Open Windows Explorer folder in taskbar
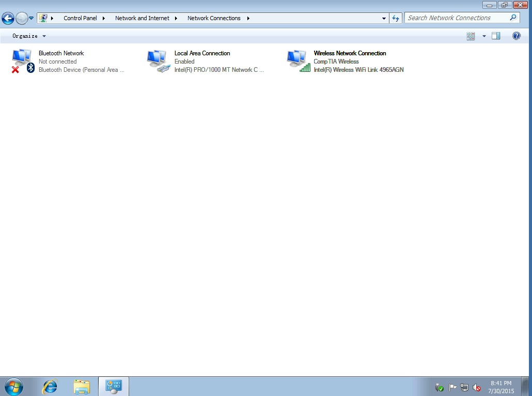This screenshot has height=396, width=532. click(x=82, y=386)
